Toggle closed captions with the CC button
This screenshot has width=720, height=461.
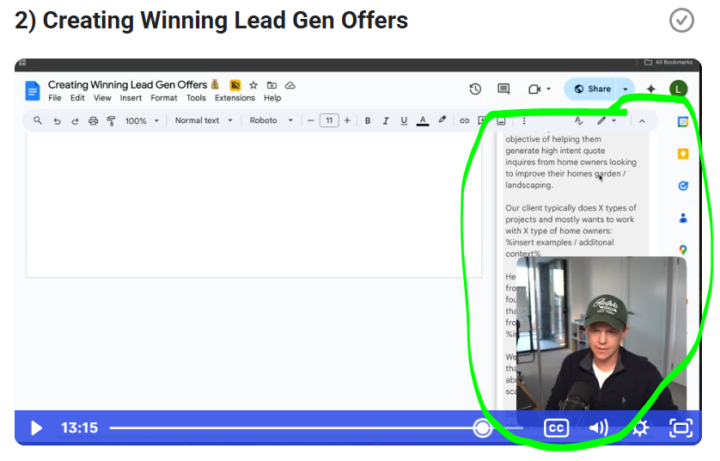pos(556,428)
